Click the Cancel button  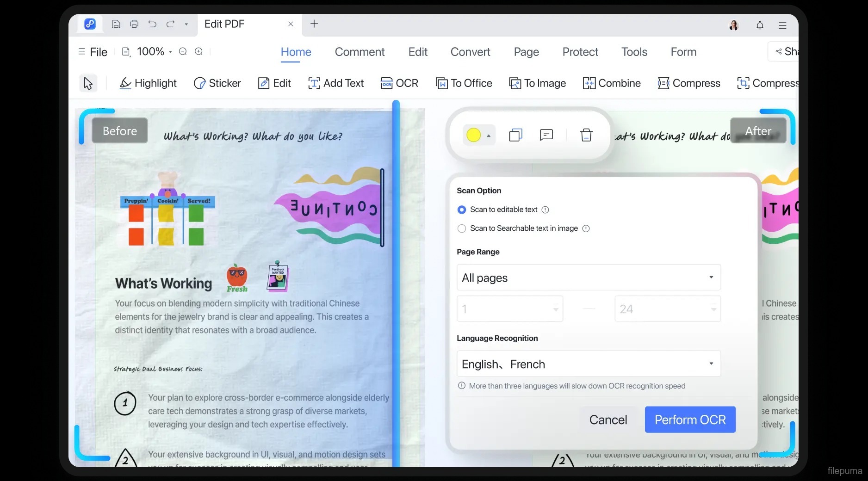pos(608,419)
